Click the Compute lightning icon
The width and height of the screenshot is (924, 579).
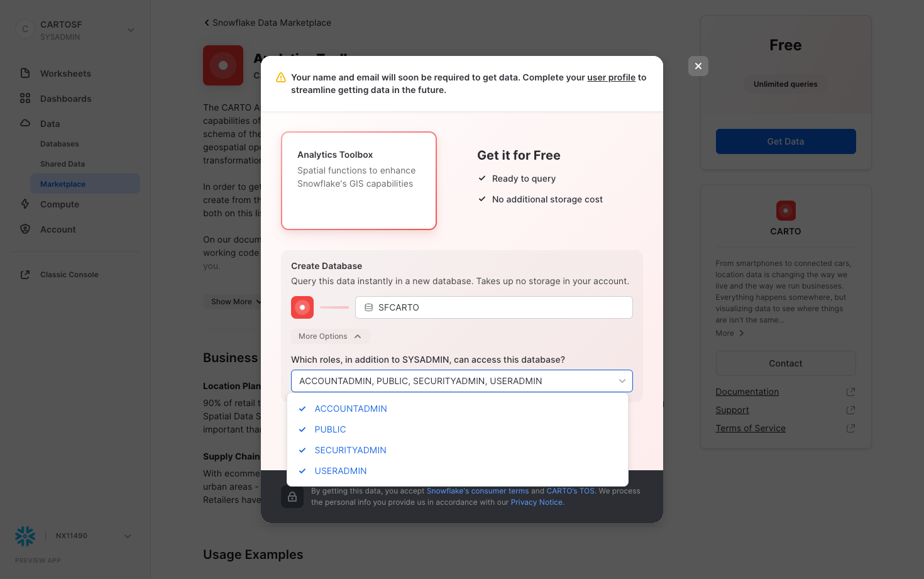point(25,204)
